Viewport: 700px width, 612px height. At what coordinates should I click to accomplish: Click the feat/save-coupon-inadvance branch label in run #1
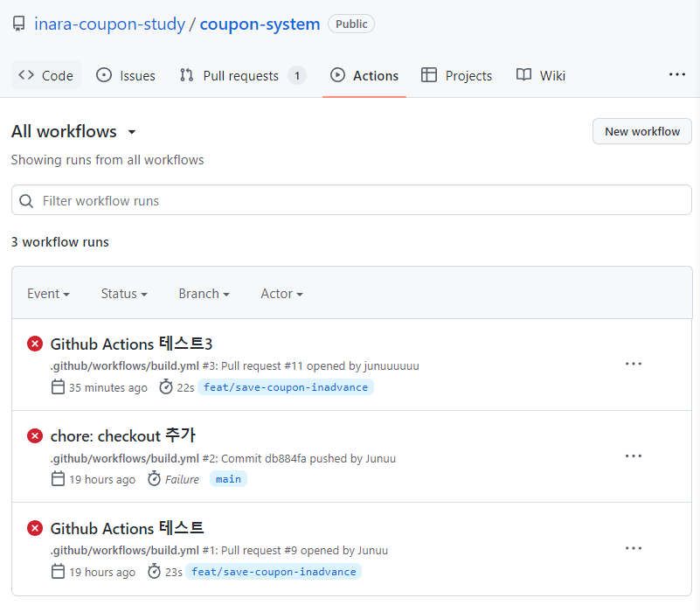(274, 572)
